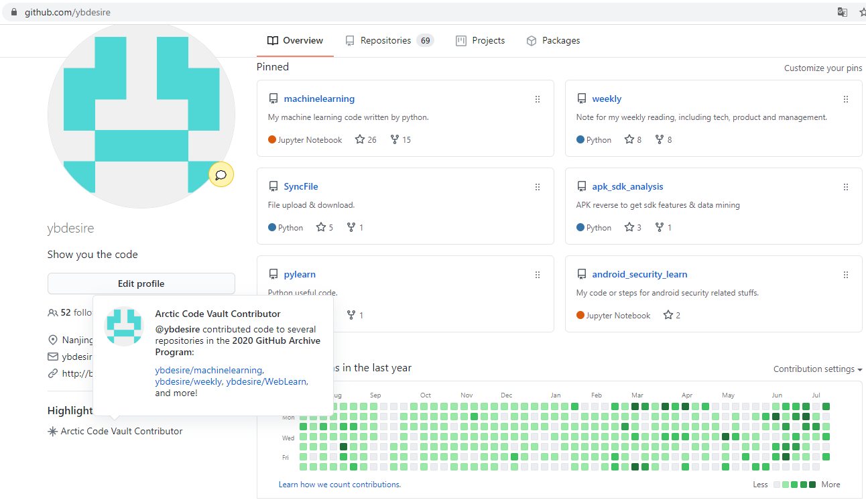Click the machinelearning repo book icon
The width and height of the screenshot is (866, 504).
click(273, 99)
